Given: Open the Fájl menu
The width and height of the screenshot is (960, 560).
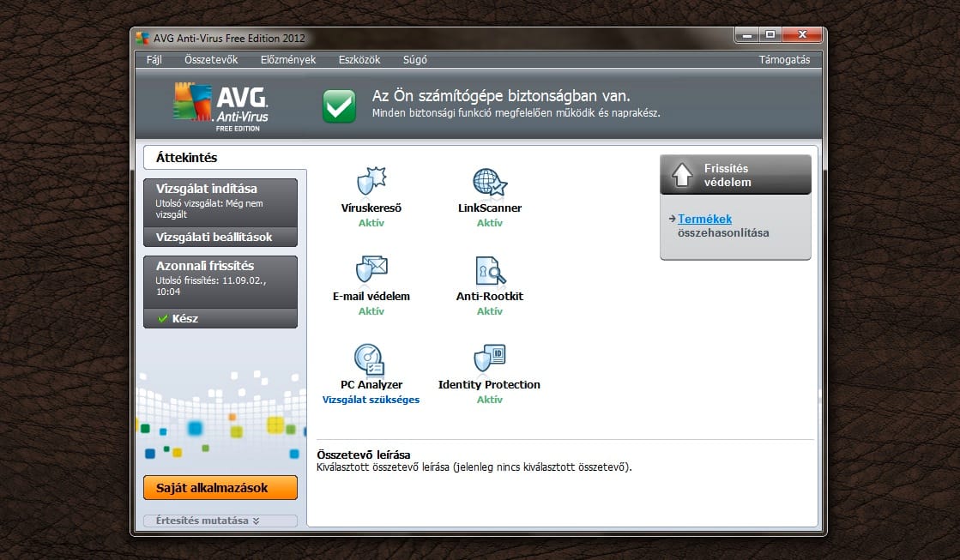Looking at the screenshot, I should (154, 59).
